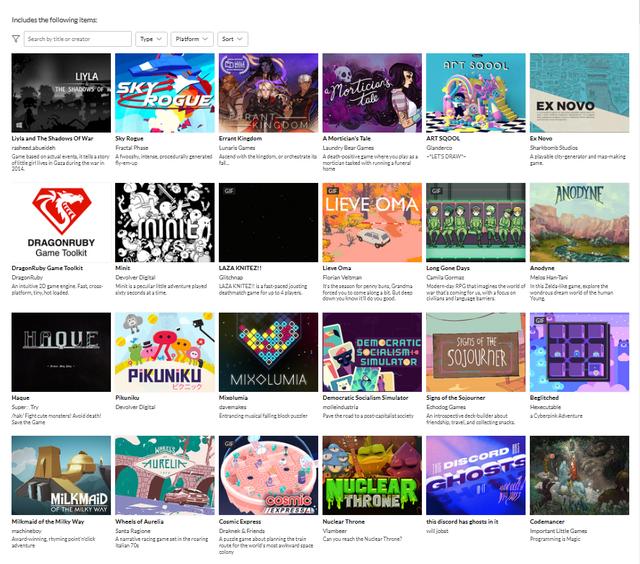Open the Sort dropdown

click(232, 39)
